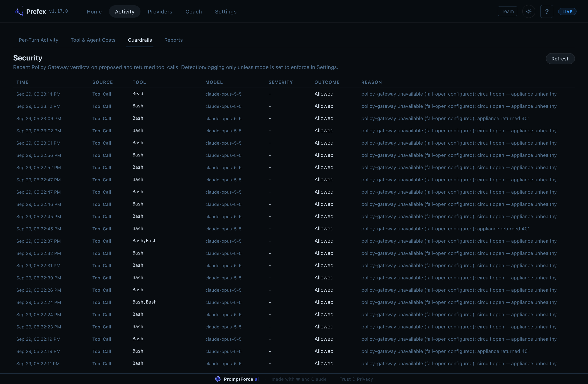This screenshot has height=384, width=588.
Task: Open the Team button
Action: 508,11
